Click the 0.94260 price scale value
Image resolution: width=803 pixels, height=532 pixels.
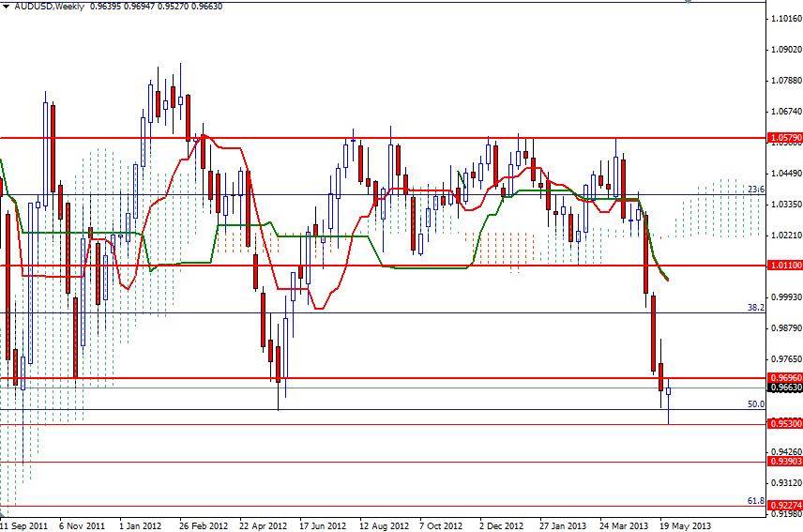786,451
